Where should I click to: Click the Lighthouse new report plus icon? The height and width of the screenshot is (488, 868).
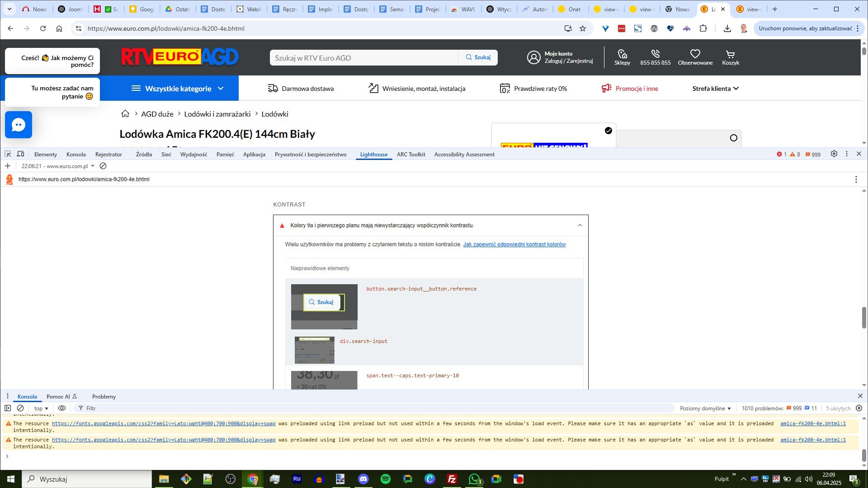[8, 166]
